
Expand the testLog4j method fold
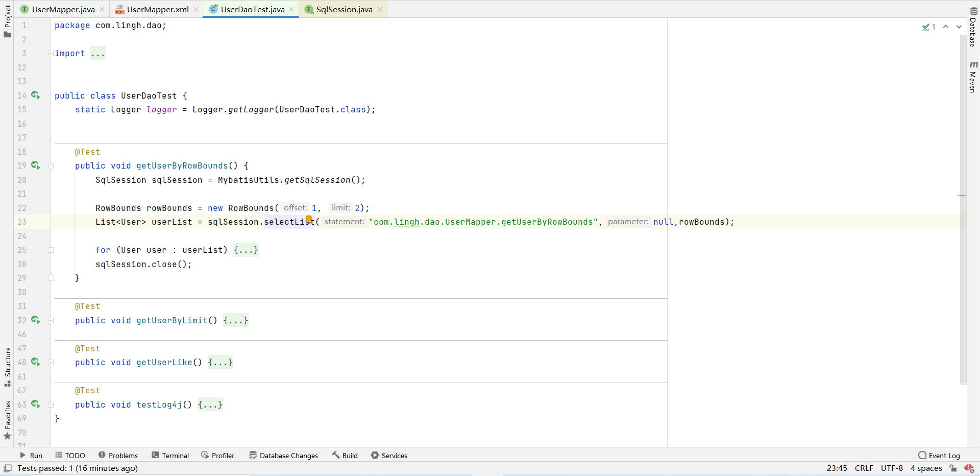coord(51,404)
